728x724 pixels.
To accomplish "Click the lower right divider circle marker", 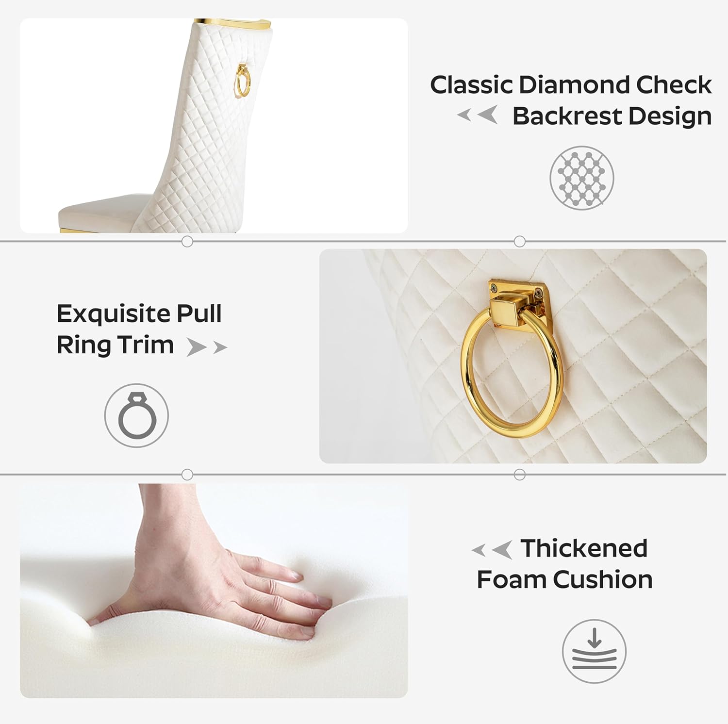I will tap(519, 475).
